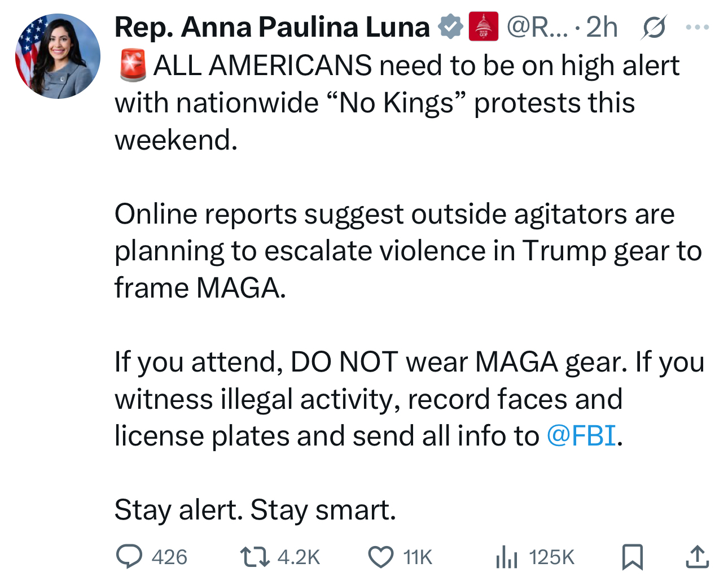Screen dimensions: 728x585
Task: Click the Grok slashed-circle icon
Action: (x=654, y=27)
